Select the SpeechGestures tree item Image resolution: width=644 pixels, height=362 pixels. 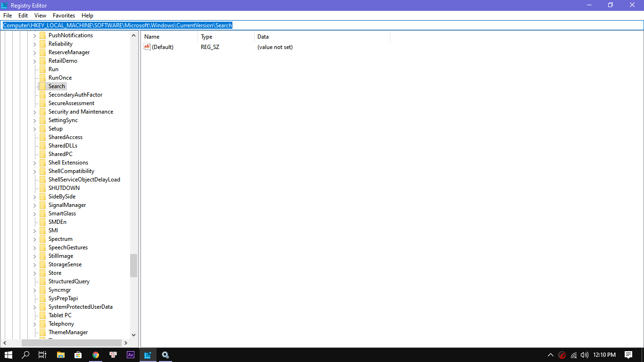coord(68,247)
